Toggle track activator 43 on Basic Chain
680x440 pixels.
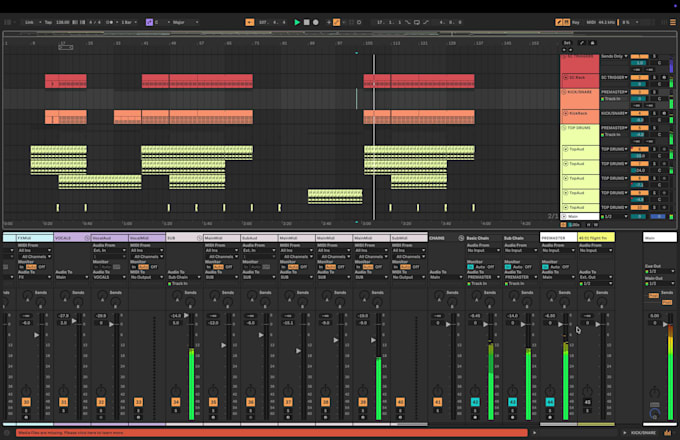pyautogui.click(x=475, y=402)
